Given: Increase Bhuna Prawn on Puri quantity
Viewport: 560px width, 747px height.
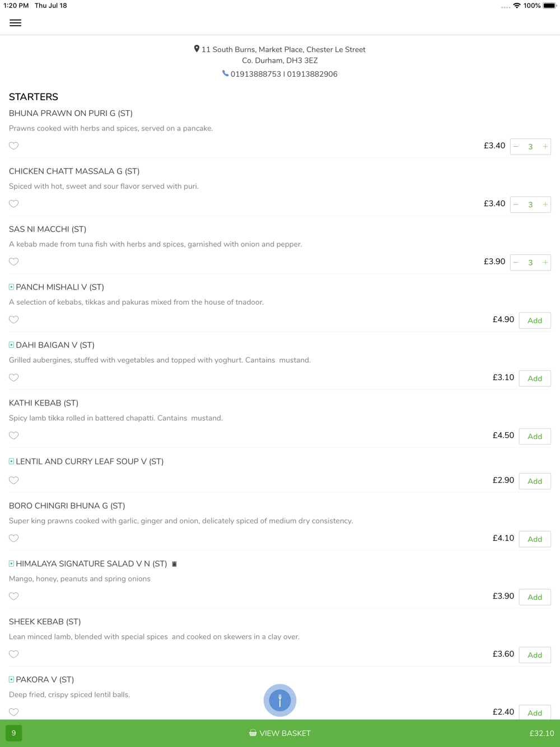Looking at the screenshot, I should 545,147.
